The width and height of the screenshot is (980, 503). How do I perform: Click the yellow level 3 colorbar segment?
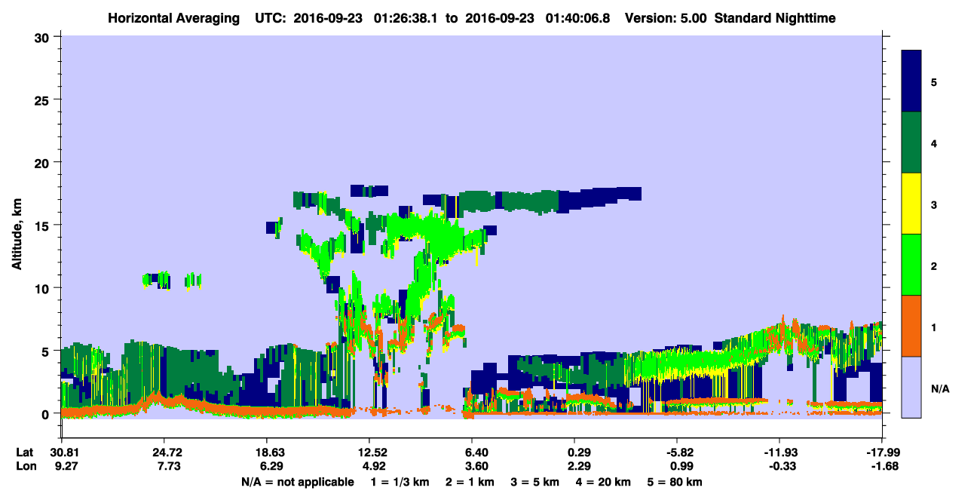tap(911, 204)
